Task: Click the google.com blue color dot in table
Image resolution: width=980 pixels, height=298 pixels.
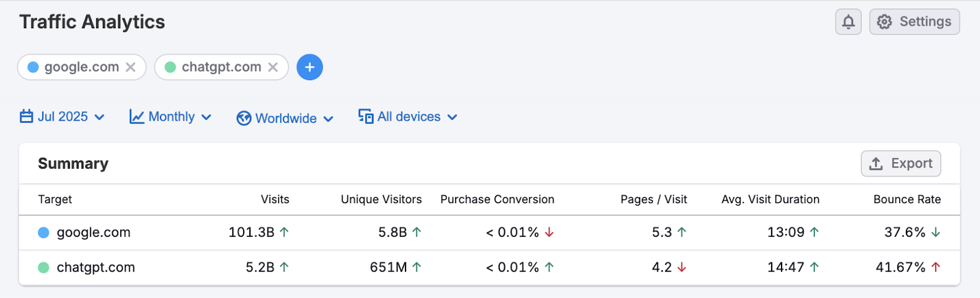Action: click(43, 233)
